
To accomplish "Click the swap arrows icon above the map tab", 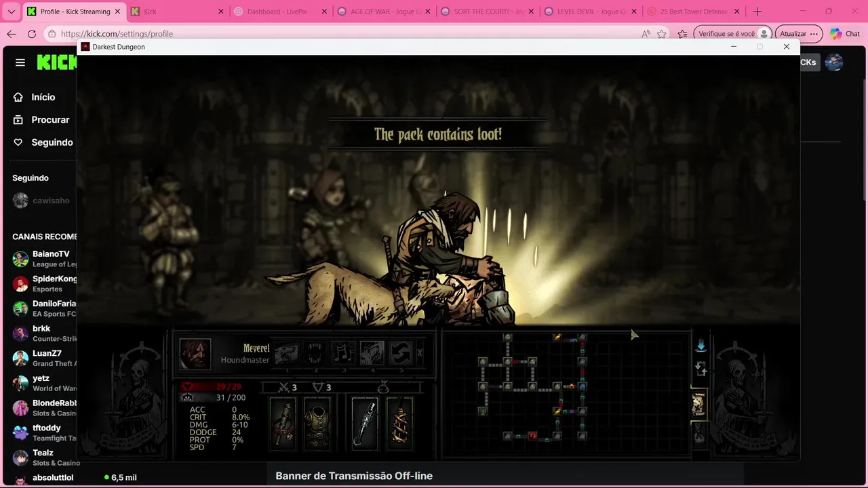I will click(701, 369).
